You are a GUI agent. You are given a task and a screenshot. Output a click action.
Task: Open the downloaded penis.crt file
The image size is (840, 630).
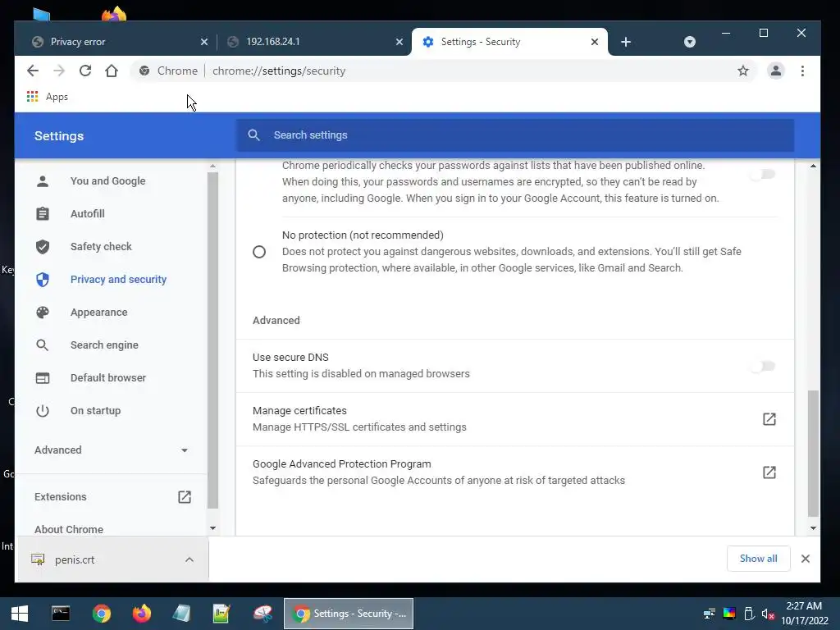(74, 559)
